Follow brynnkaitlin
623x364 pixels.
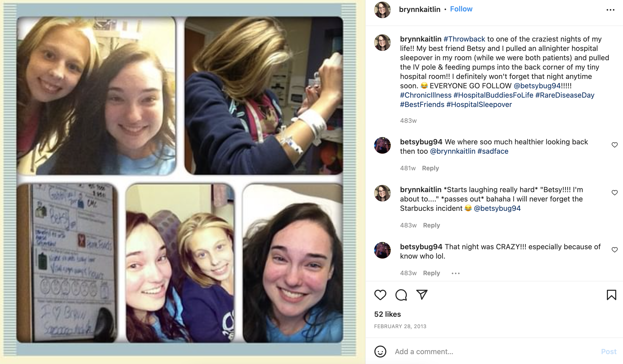(461, 9)
